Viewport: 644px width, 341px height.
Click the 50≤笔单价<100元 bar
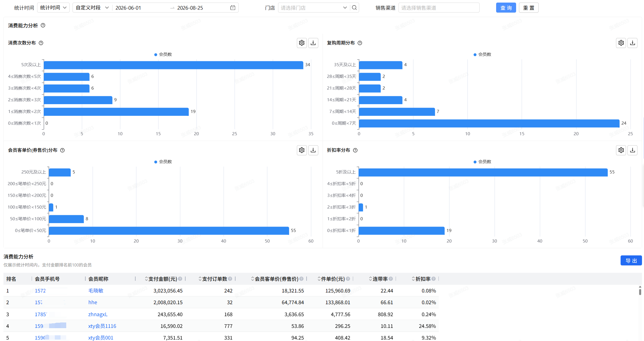tap(66, 219)
